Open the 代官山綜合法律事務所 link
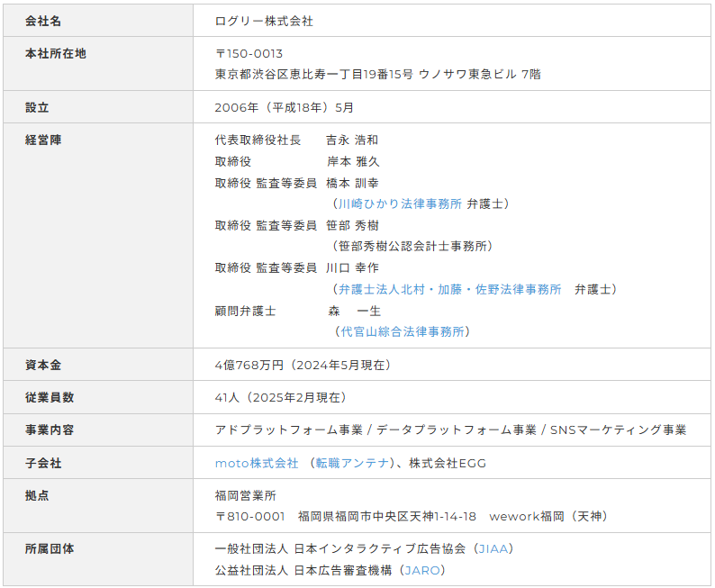 coord(403,331)
